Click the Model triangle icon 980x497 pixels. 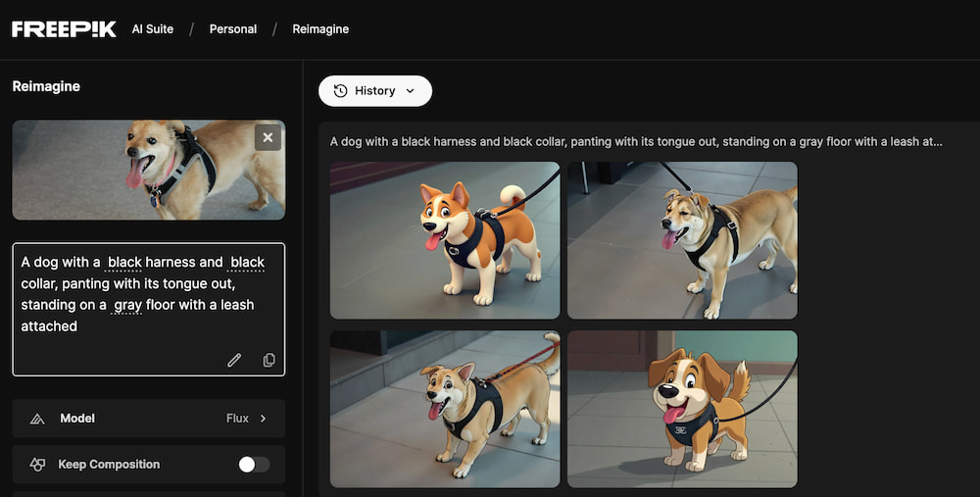coord(37,419)
